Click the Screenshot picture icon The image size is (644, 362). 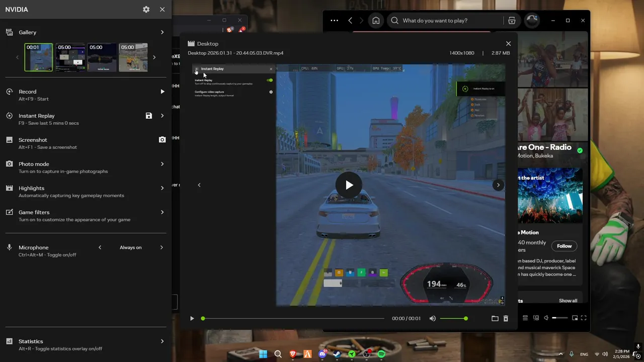pos(9,140)
